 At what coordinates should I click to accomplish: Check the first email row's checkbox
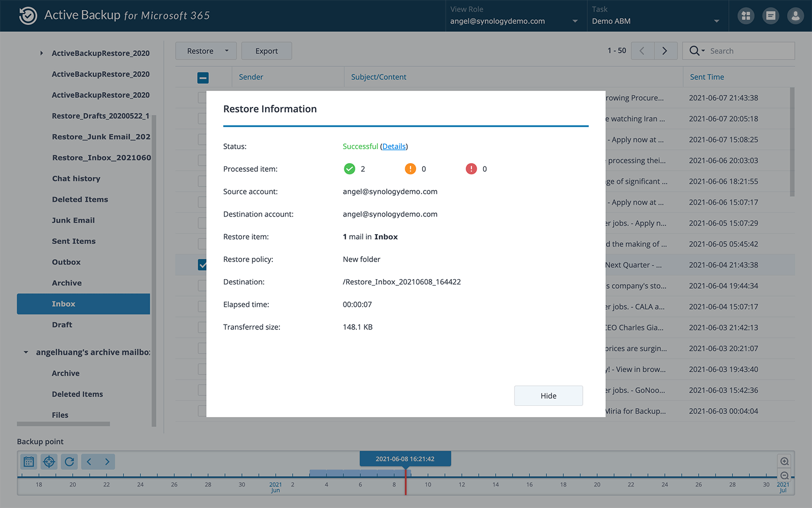coord(203,98)
